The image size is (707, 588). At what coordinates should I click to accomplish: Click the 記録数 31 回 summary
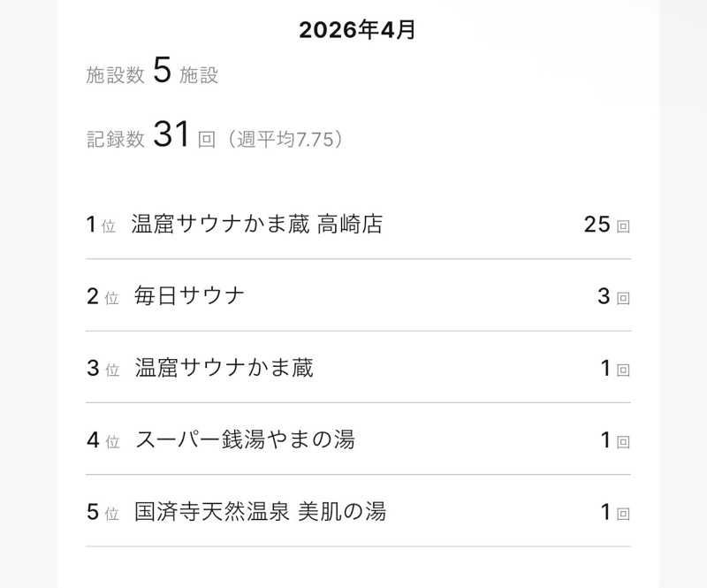[150, 134]
